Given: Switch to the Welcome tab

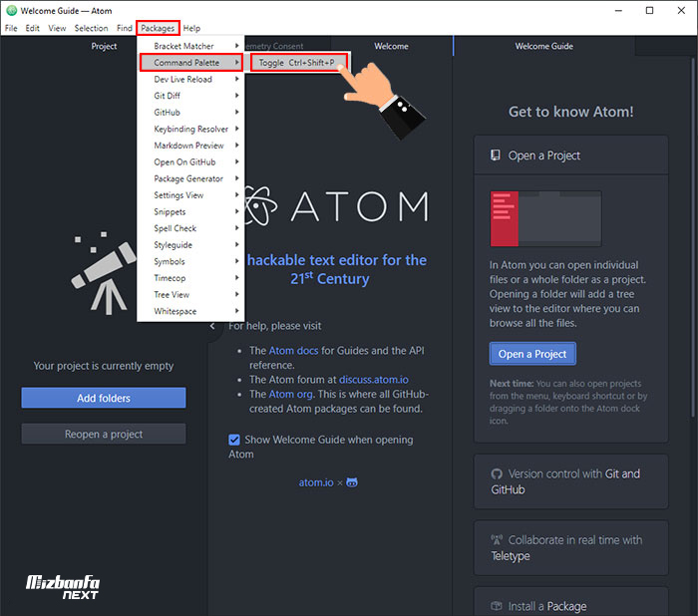Looking at the screenshot, I should 391,46.
